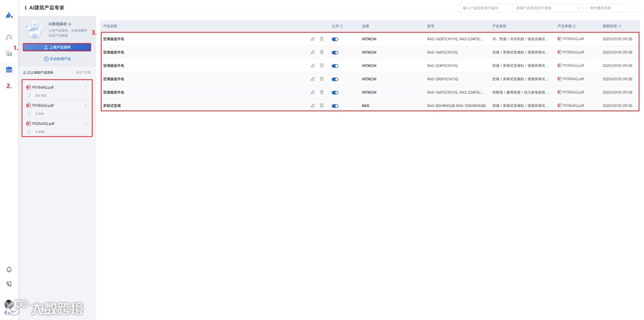This screenshot has height=320, width=644.
Task: Open P01864Q.pdf source link in 多联式空调 row
Action: click(571, 106)
